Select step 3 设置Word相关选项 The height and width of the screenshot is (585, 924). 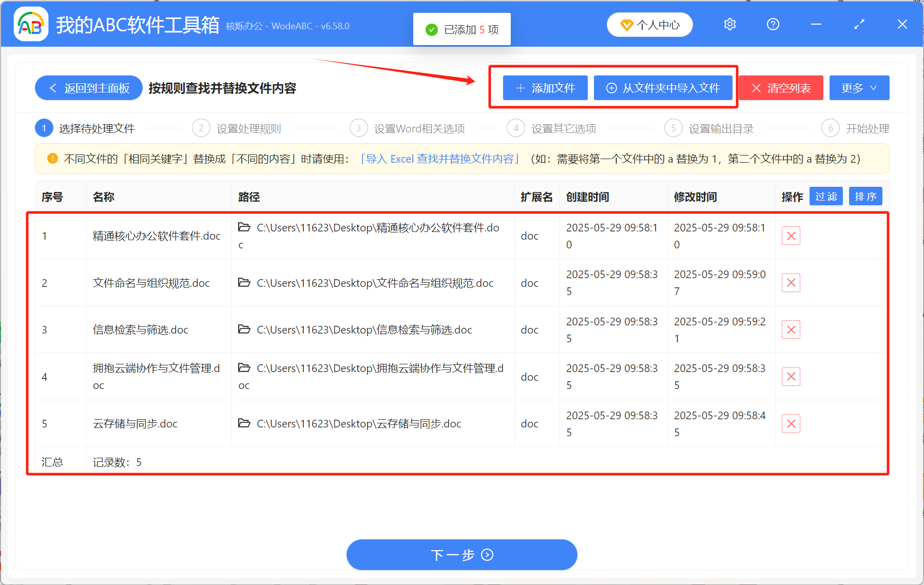coord(409,128)
